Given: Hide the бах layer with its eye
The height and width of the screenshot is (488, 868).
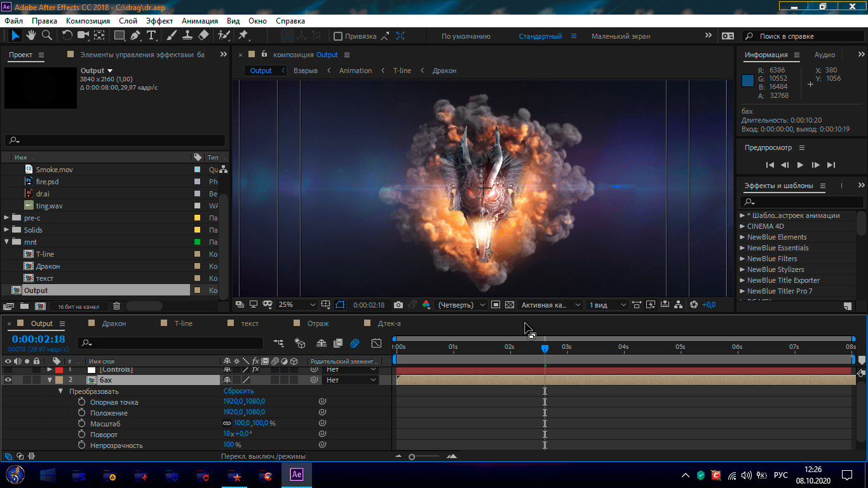Looking at the screenshot, I should tap(8, 380).
